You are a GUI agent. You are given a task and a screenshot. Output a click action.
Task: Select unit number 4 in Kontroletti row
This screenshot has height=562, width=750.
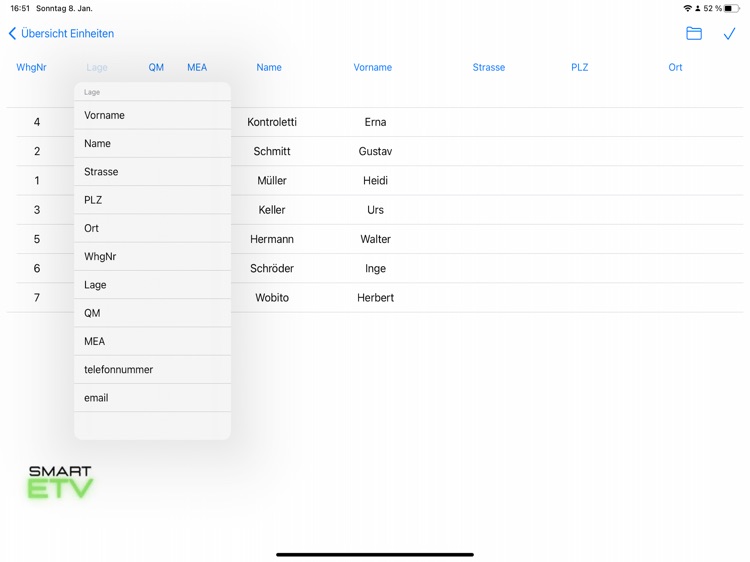click(37, 122)
